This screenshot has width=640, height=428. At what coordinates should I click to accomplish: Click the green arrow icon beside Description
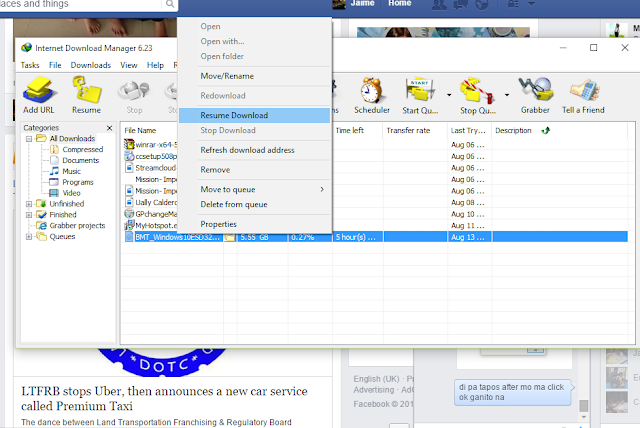click(546, 131)
